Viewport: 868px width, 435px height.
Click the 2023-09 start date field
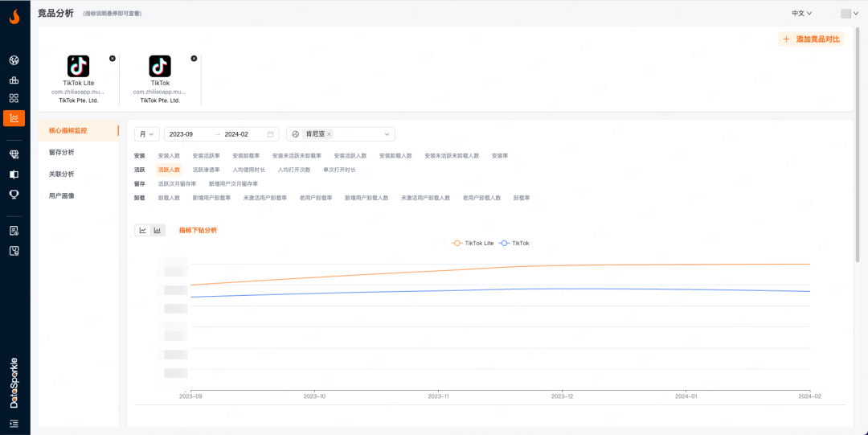(182, 134)
